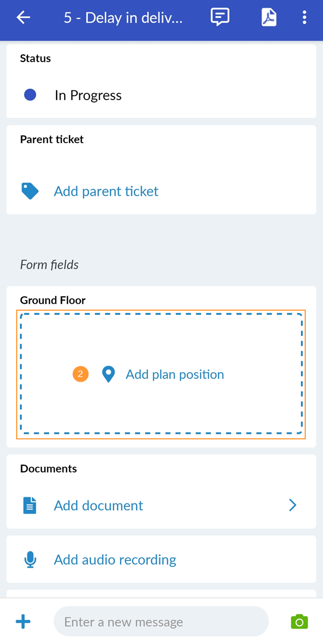
Task: Open the ticket title '5 - Delay in deliv...'
Action: [123, 17]
